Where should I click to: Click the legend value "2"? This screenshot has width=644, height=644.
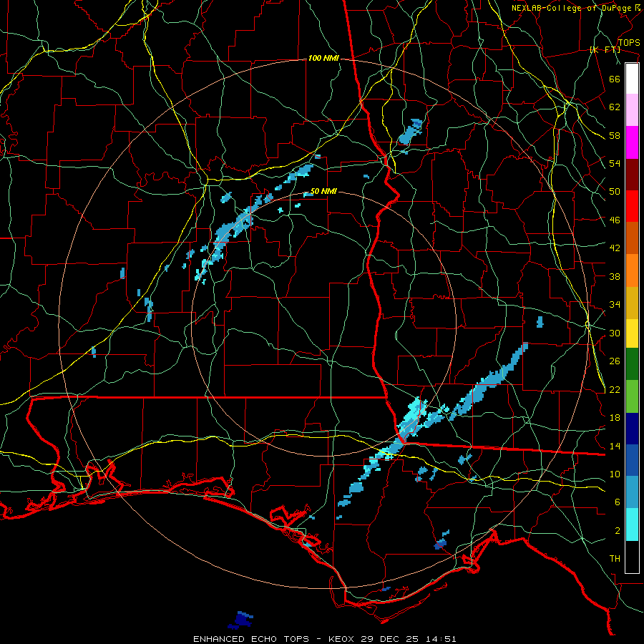(x=618, y=531)
